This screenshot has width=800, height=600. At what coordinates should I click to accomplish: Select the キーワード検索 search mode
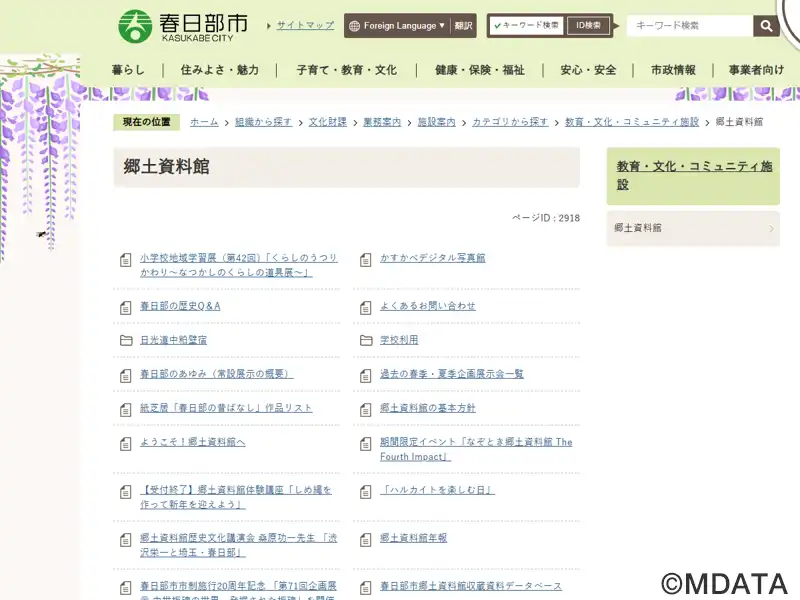tap(527, 26)
